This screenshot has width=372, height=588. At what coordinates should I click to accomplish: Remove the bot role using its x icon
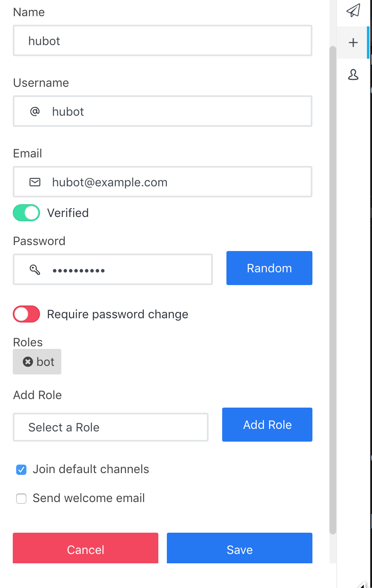pyautogui.click(x=27, y=362)
